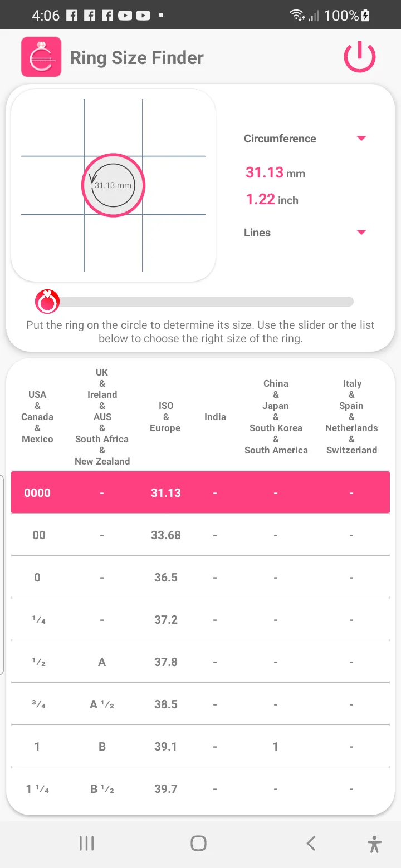Image resolution: width=401 pixels, height=868 pixels.
Task: Choose size A in UK column
Action: coord(102,662)
